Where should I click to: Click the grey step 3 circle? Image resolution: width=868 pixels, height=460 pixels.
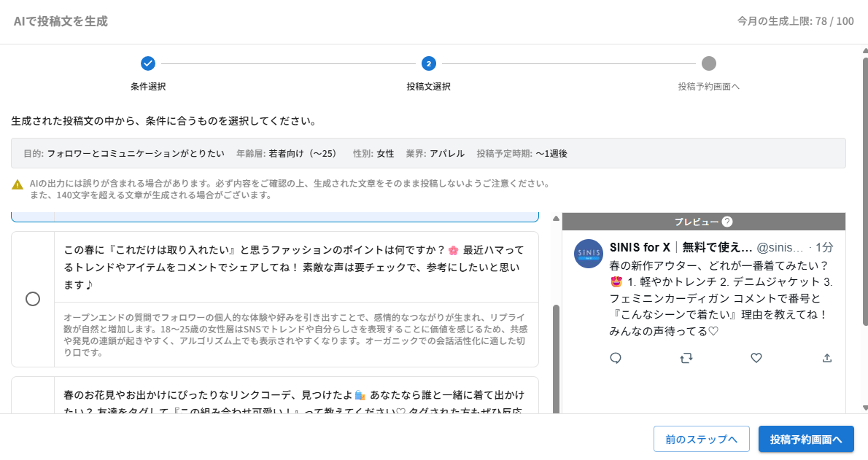[708, 63]
